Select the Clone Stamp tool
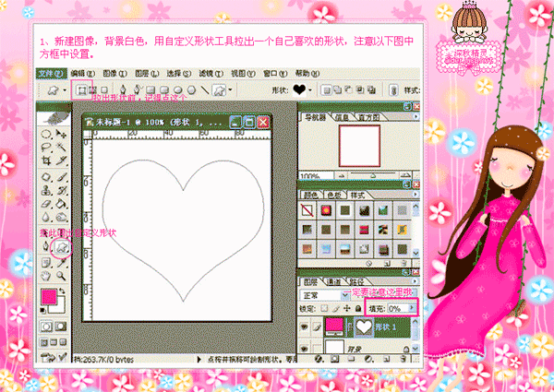 (46, 190)
